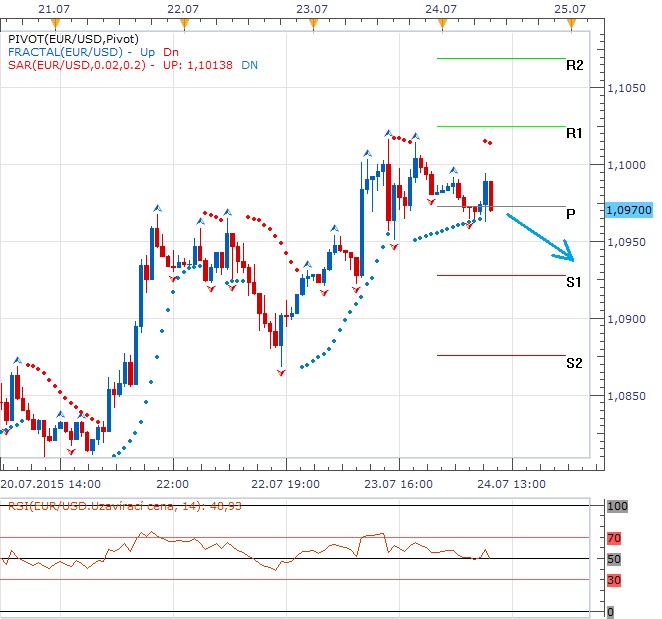Select the FRACTAL(EUR/USD) indicator label
The height and width of the screenshot is (619, 662).
tap(64, 50)
